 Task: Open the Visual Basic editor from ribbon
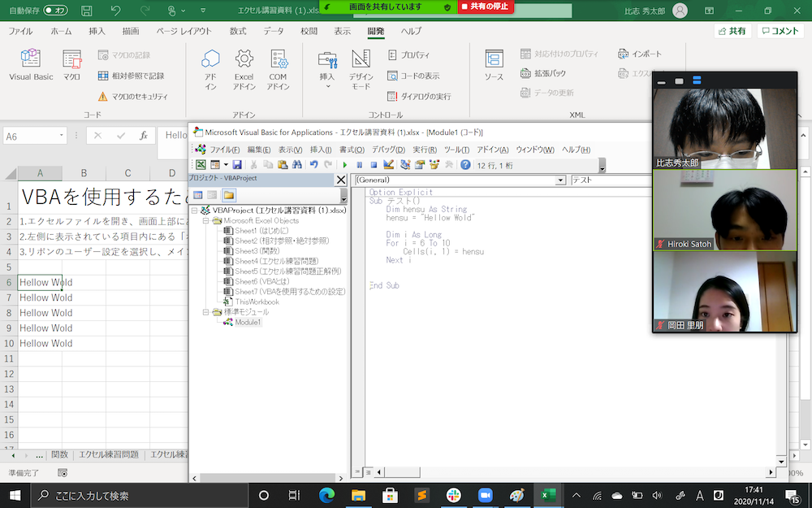31,65
